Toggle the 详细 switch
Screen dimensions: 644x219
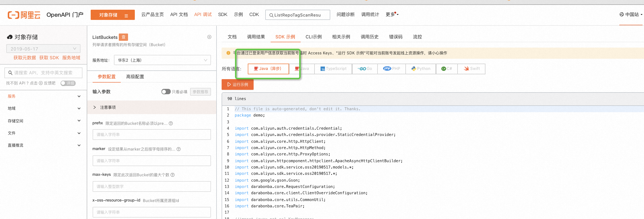click(x=68, y=83)
